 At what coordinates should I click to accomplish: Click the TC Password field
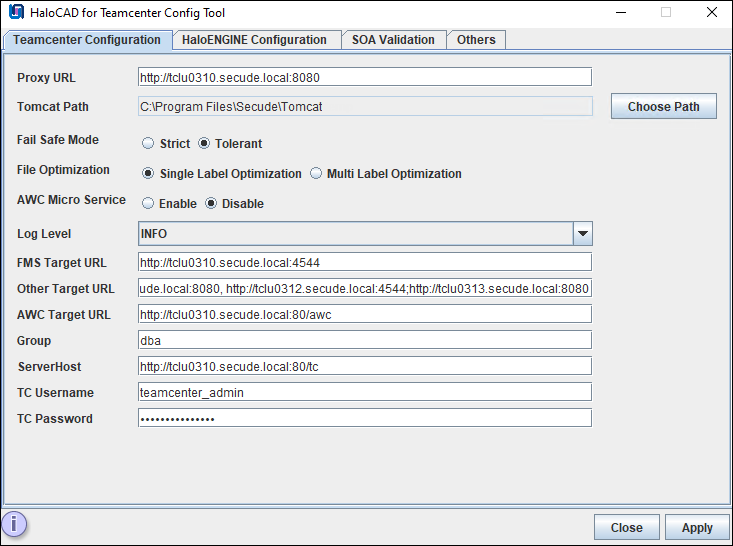coord(365,418)
